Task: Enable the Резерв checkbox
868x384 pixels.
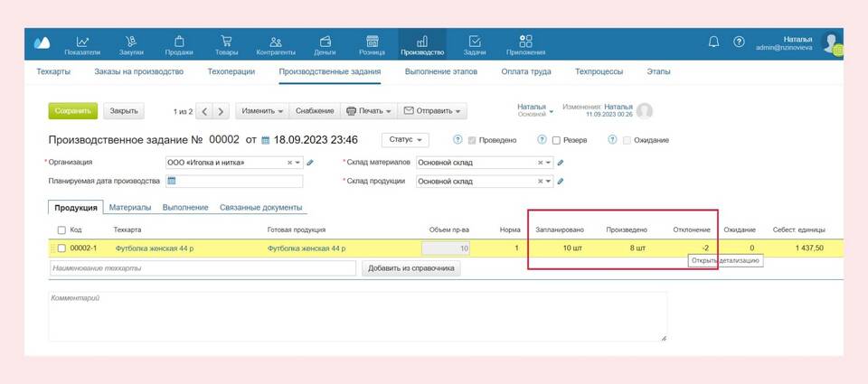Action: (556, 141)
